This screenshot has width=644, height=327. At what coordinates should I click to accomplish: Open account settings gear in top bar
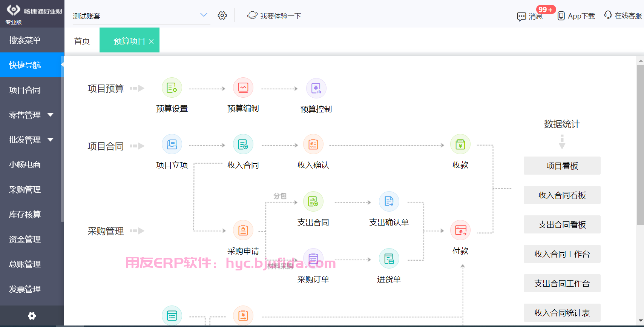[222, 15]
